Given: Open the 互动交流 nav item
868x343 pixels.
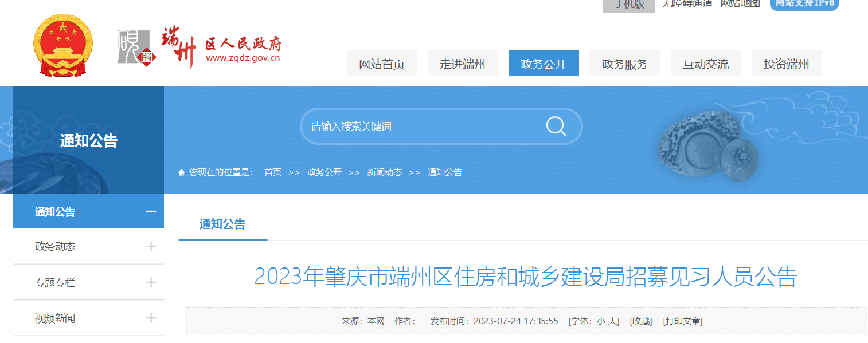Looking at the screenshot, I should coord(706,64).
